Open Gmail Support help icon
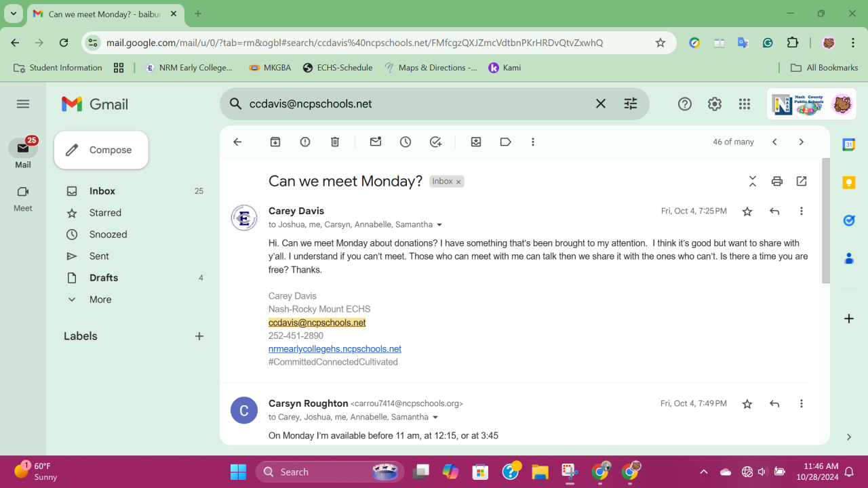This screenshot has width=868, height=488. pyautogui.click(x=685, y=104)
